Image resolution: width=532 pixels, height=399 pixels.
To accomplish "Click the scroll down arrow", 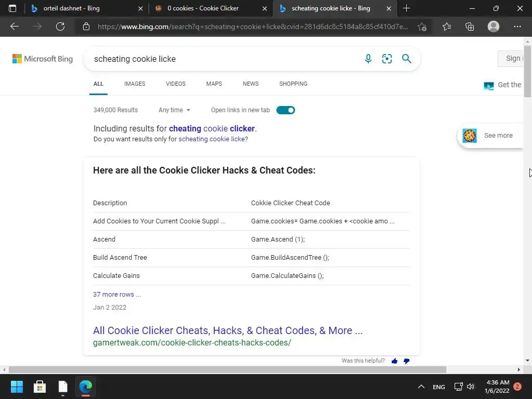I will tap(528, 361).
